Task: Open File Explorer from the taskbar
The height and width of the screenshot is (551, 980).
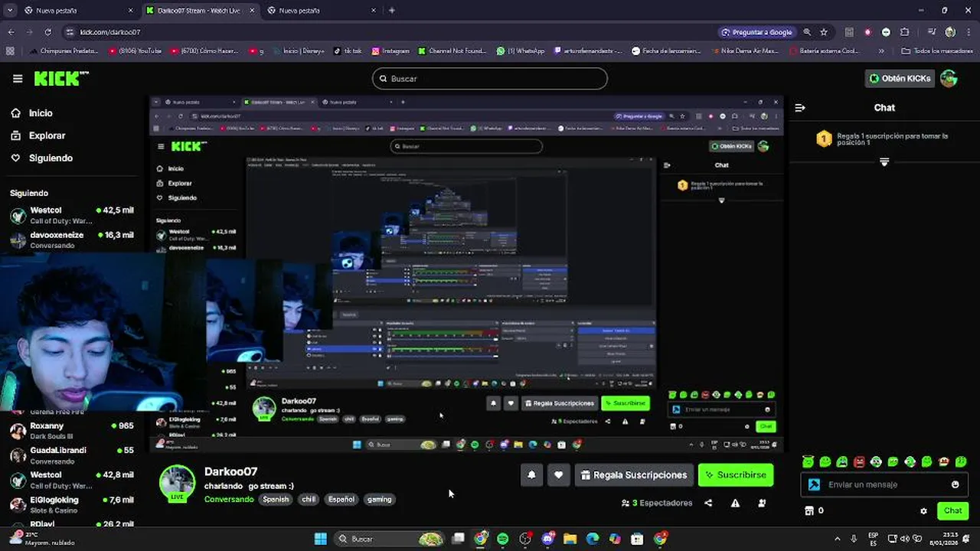Action: tap(570, 539)
